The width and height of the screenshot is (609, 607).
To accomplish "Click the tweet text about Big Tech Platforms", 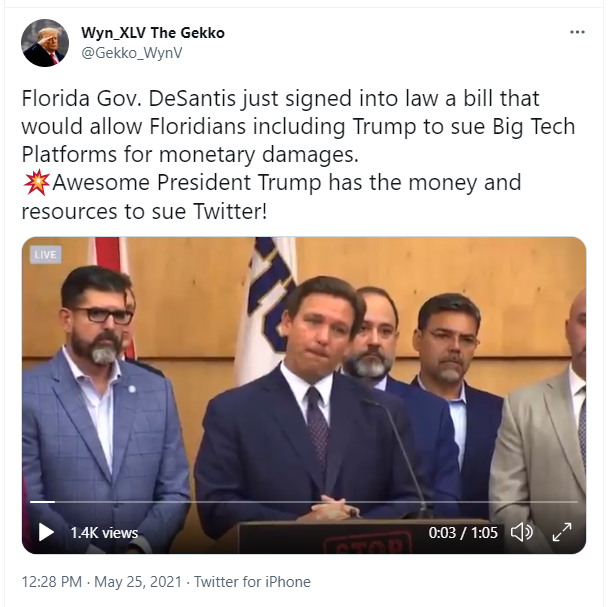I will [x=298, y=126].
